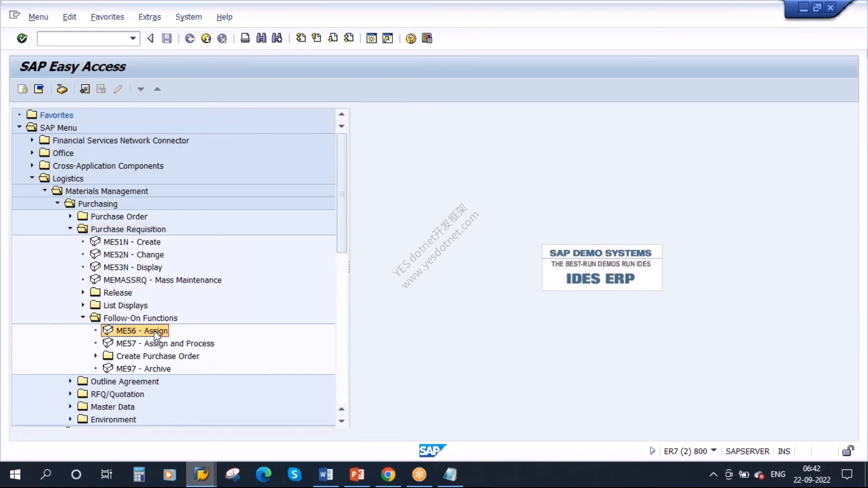868x488 pixels.
Task: Open the ER7 (2) 800 system dropdown
Action: pos(714,450)
